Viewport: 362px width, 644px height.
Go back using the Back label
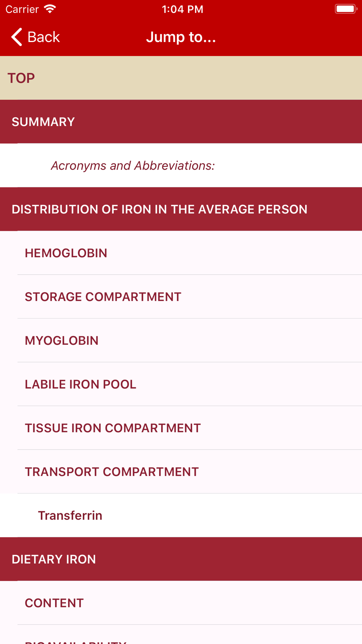(43, 37)
